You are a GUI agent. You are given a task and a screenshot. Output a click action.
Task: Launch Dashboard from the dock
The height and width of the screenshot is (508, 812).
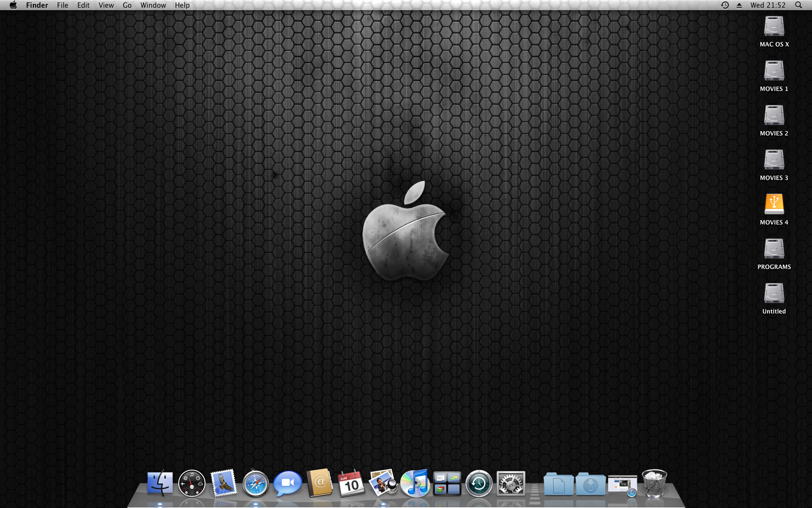tap(192, 483)
